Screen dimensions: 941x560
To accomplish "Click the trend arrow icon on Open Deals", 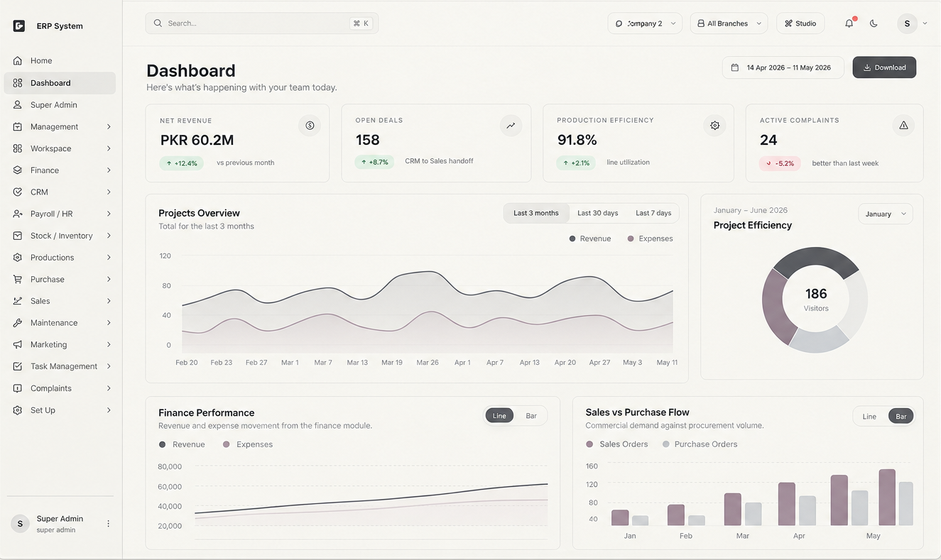I will pos(511,126).
